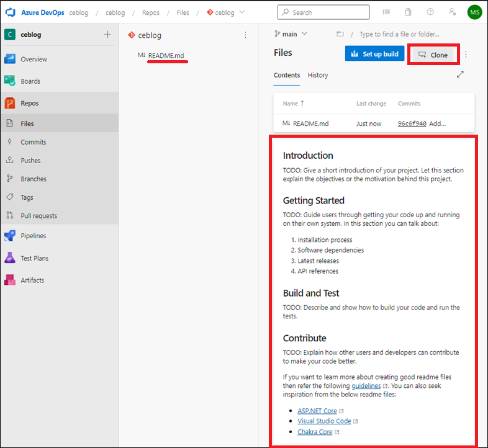The width and height of the screenshot is (488, 448).
Task: Click the folder icon in path bar
Action: click(340, 34)
